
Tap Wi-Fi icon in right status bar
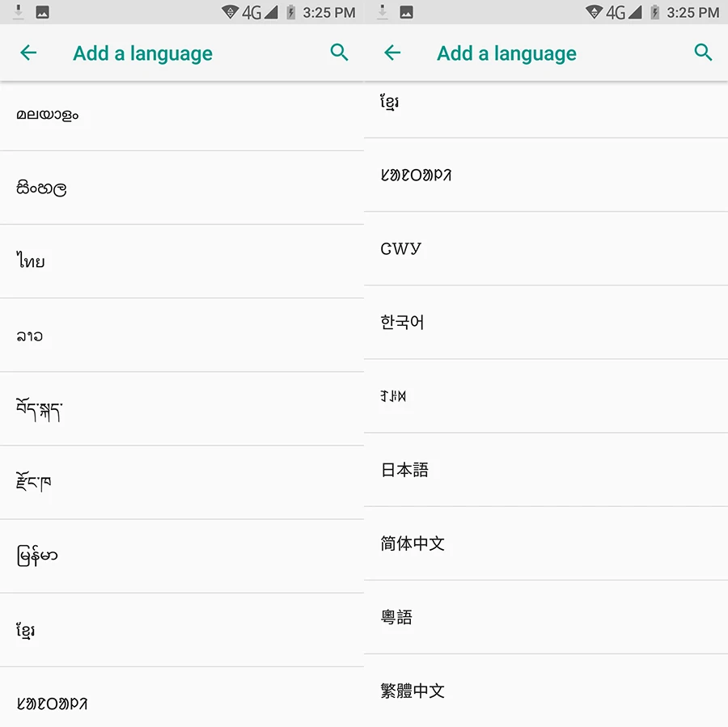point(594,12)
